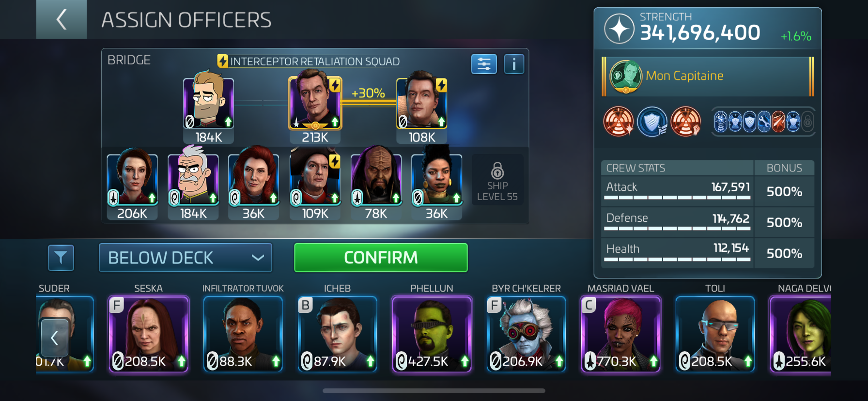Image resolution: width=868 pixels, height=401 pixels.
Task: Tap the back arrow beside Assign Officers
Action: click(x=62, y=19)
